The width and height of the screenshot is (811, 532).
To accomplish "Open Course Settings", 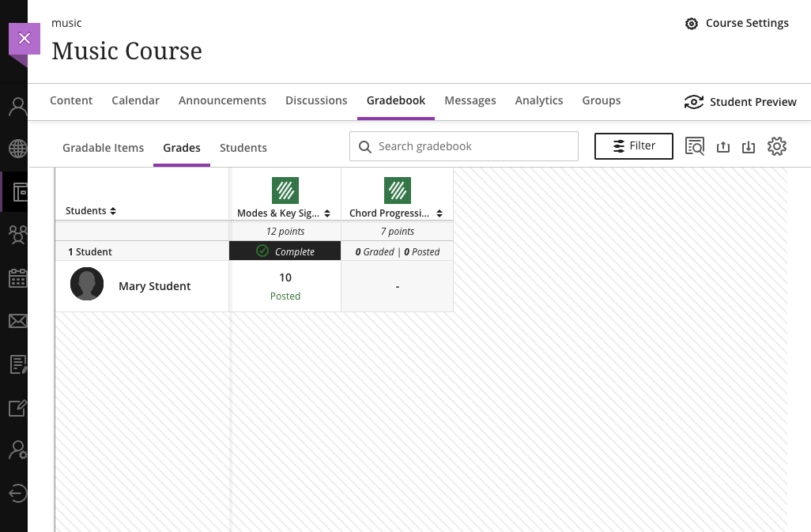I will tap(737, 23).
